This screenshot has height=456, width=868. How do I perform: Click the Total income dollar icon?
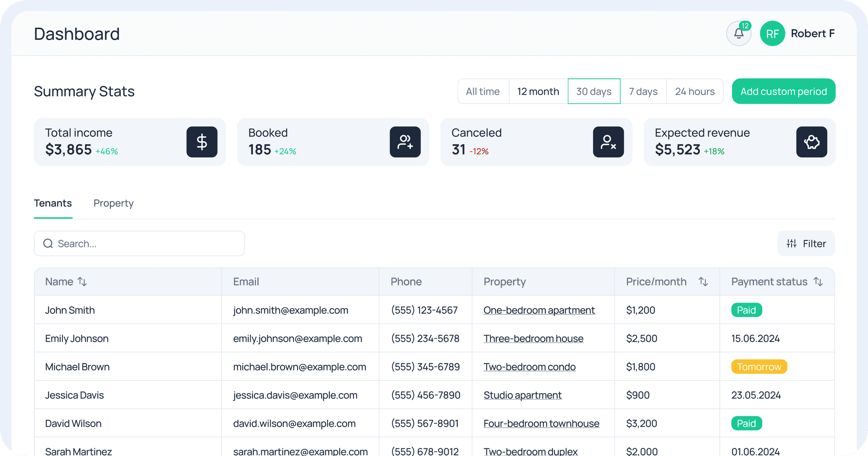click(202, 142)
